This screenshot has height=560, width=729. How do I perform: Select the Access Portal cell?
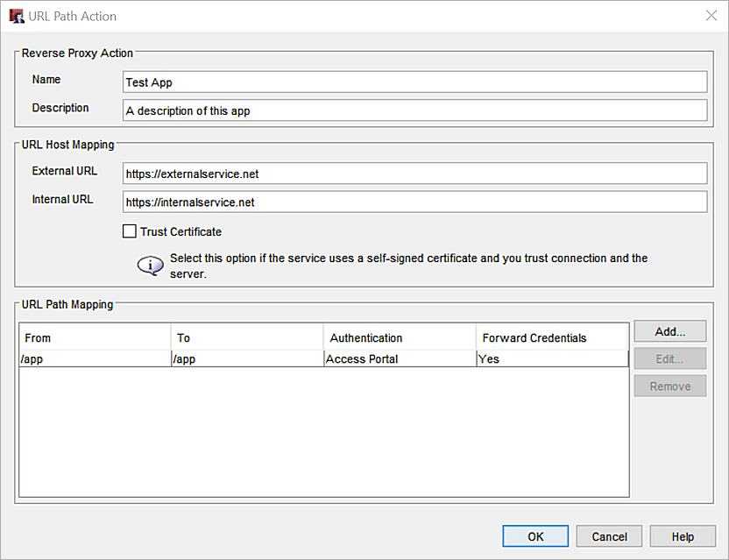(400, 359)
